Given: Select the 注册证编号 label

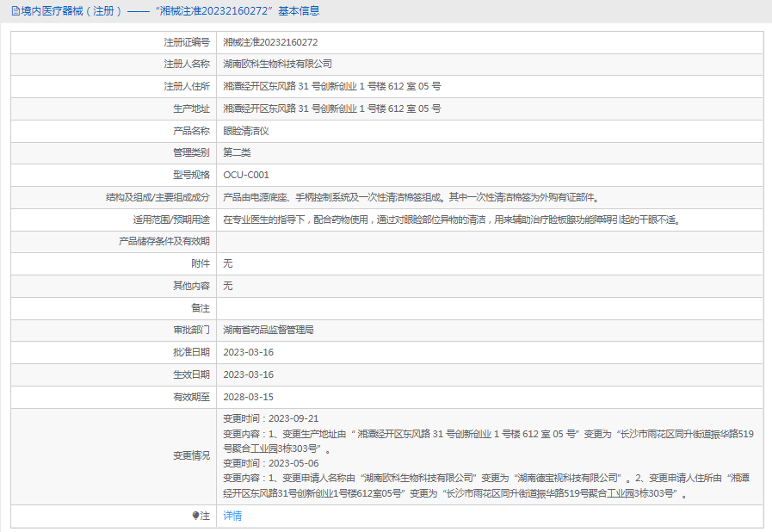Looking at the screenshot, I should 187,42.
